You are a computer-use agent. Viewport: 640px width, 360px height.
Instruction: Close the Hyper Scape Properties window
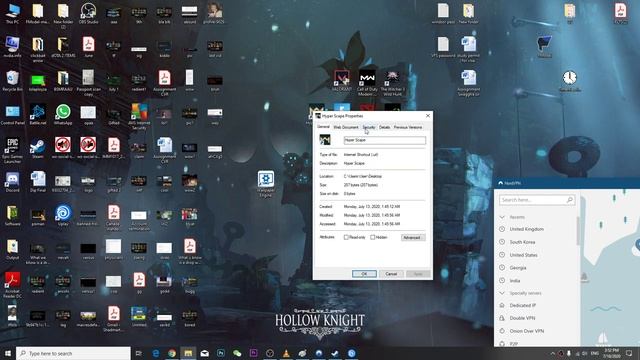click(428, 116)
